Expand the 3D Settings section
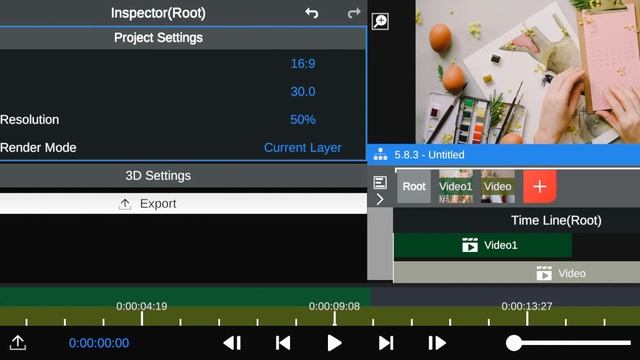Image resolution: width=640 pixels, height=360 pixels. pyautogui.click(x=183, y=176)
